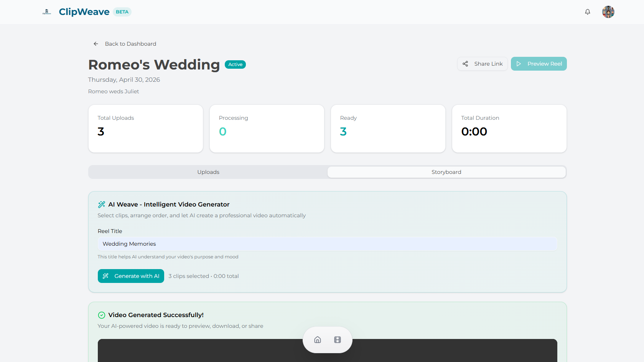Click the back arrow icon
This screenshot has width=644, height=362.
pos(96,44)
